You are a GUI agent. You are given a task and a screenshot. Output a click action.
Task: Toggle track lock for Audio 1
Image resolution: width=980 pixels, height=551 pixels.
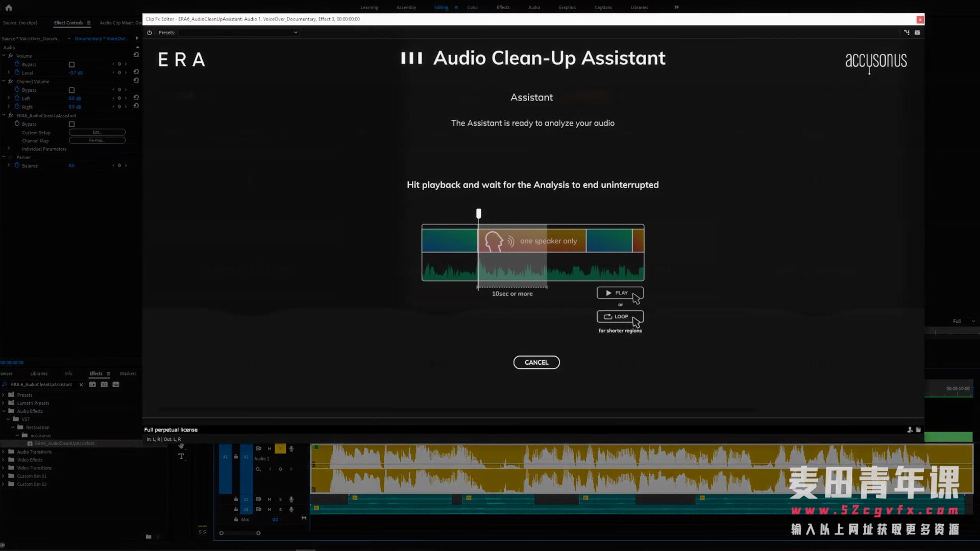[x=236, y=457]
